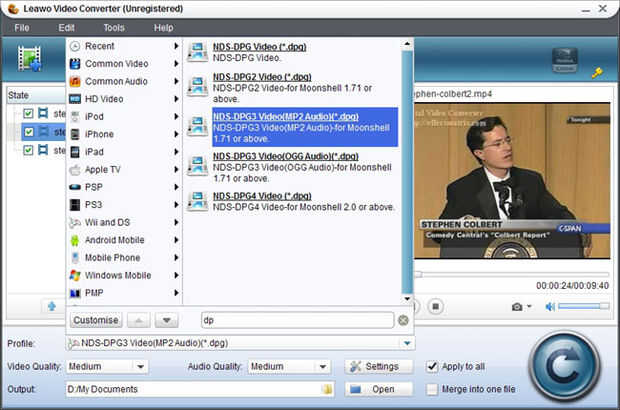The width and height of the screenshot is (620, 410).
Task: Enable Merge into one file checkbox
Action: coord(432,389)
